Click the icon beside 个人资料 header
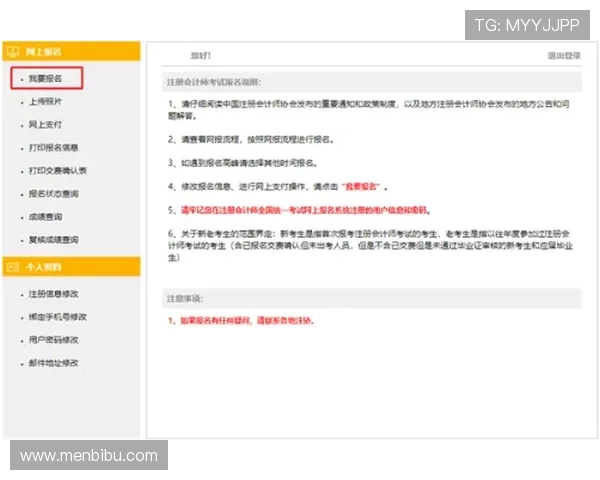The image size is (600, 480). click(13, 266)
